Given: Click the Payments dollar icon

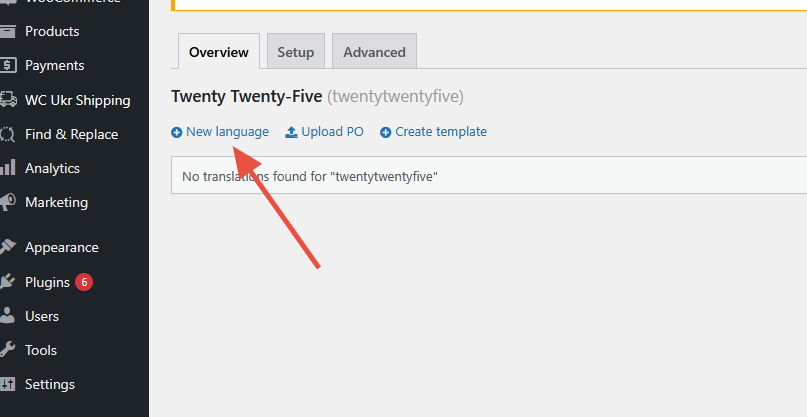Looking at the screenshot, I should [8, 65].
